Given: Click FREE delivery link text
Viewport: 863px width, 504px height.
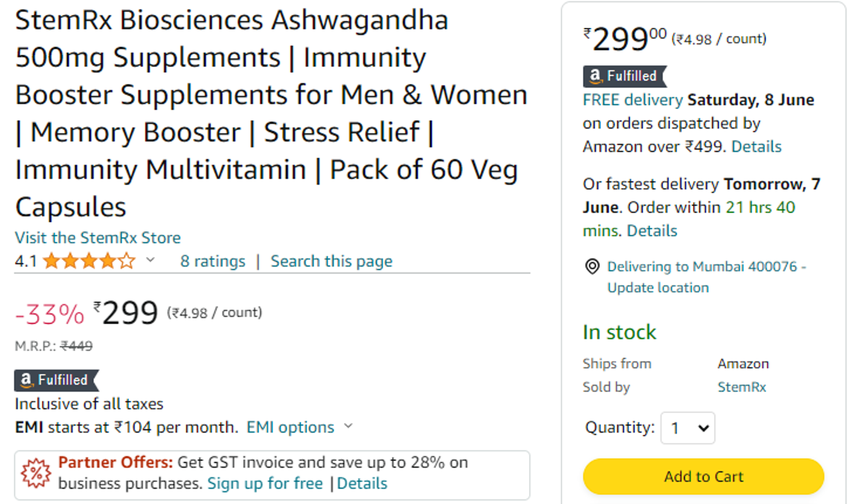Looking at the screenshot, I should [633, 100].
